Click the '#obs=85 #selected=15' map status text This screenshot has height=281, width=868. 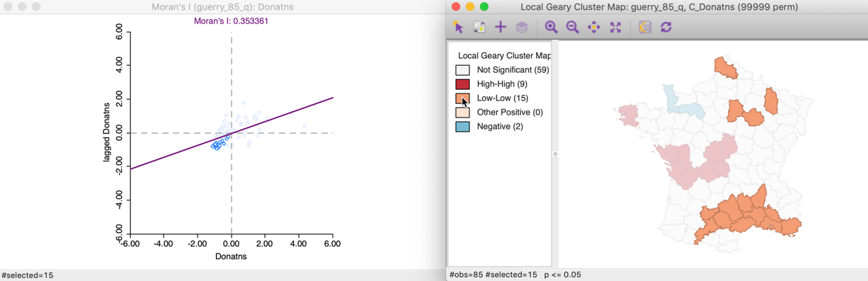point(493,275)
